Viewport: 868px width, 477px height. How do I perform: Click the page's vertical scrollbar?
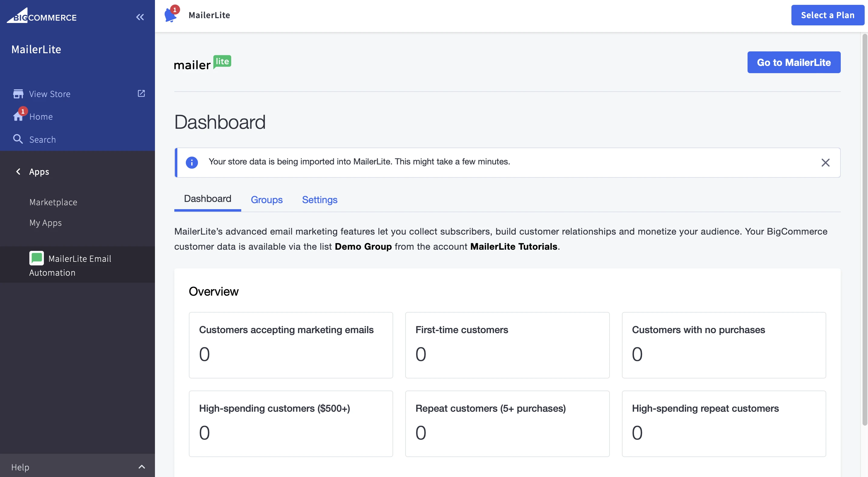[864, 229]
